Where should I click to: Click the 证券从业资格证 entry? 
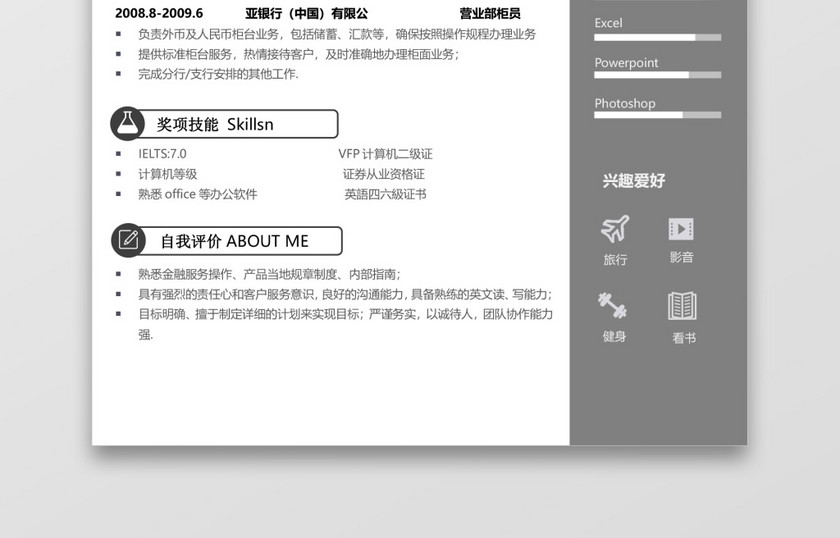pyautogui.click(x=384, y=174)
